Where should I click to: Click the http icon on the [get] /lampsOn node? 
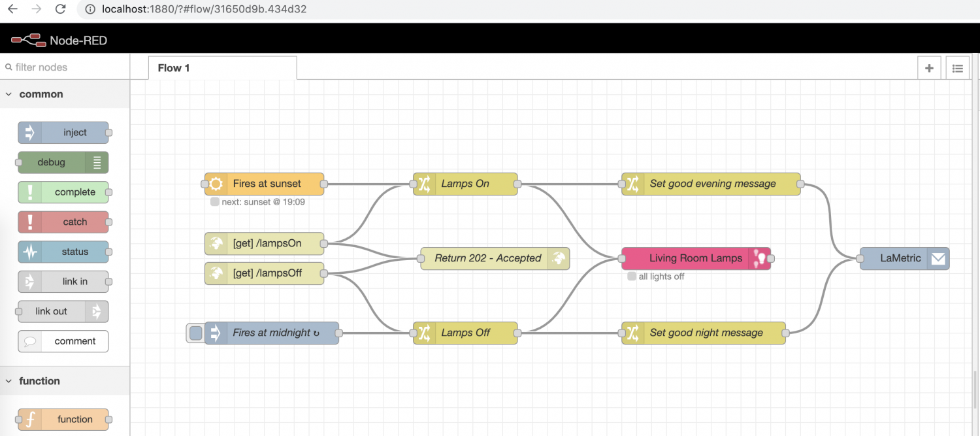click(x=216, y=243)
